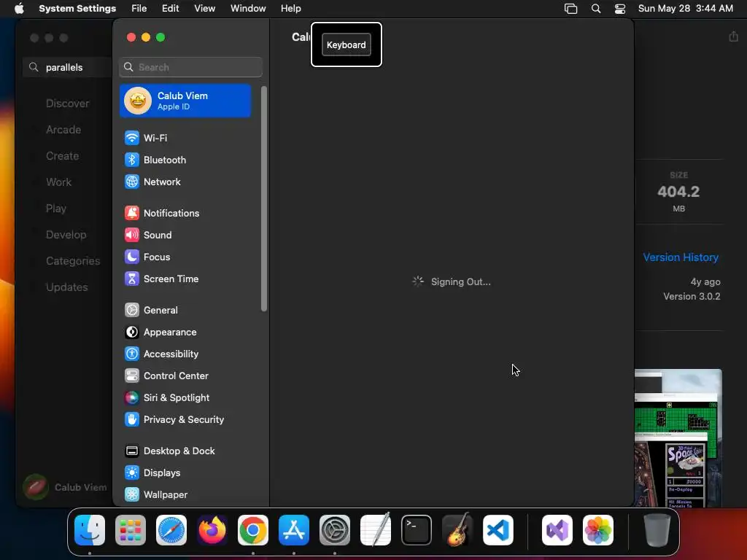Click System Settings search field
Screen dimensions: 747x560
pyautogui.click(x=190, y=67)
